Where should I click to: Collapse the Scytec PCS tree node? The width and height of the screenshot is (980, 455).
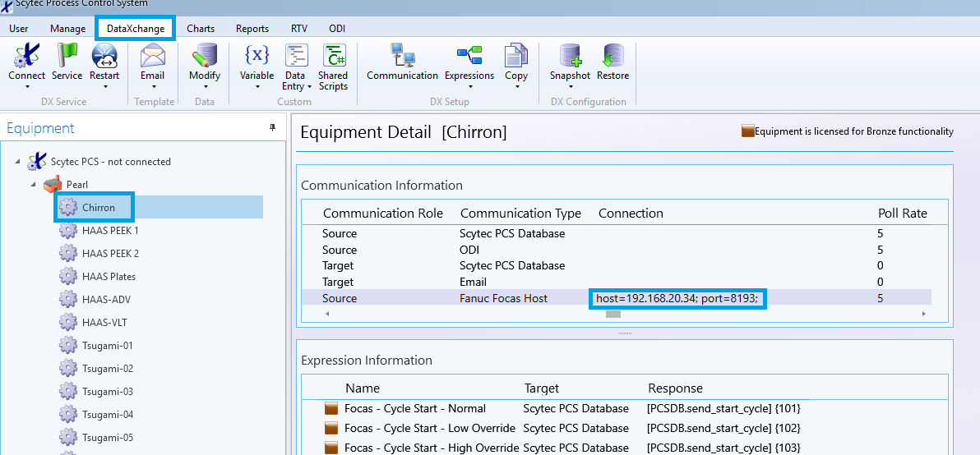pyautogui.click(x=17, y=163)
